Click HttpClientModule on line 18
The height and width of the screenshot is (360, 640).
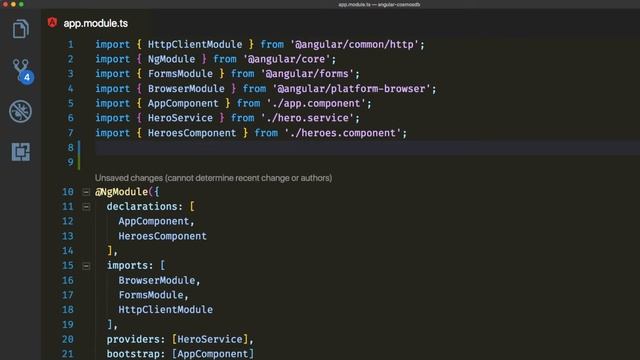[166, 310]
